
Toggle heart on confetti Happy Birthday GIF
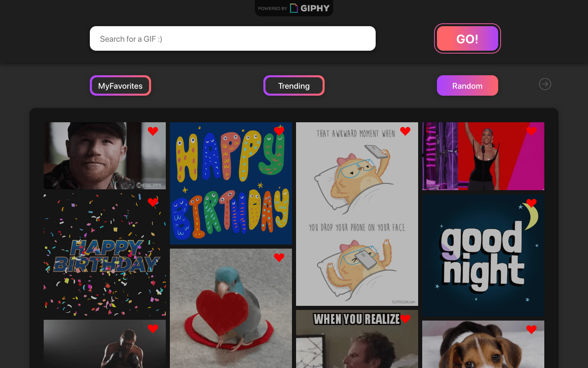[x=153, y=202]
